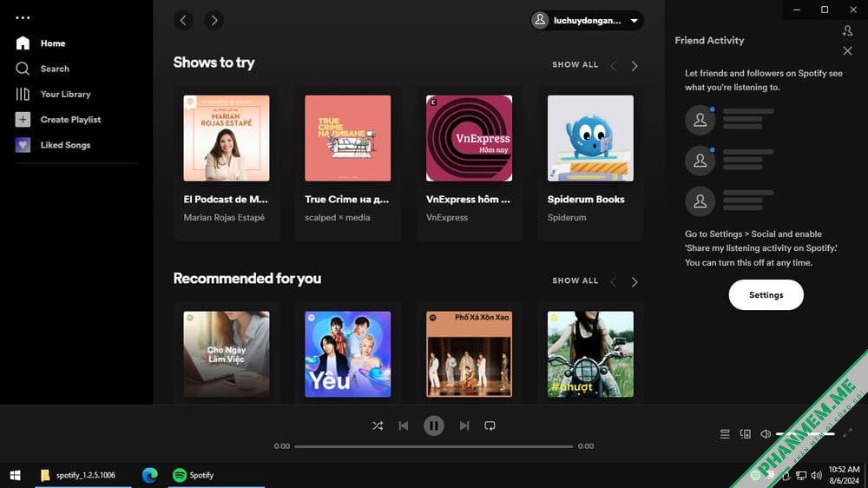This screenshot has width=868, height=488.
Task: Click the song progress bar
Action: [433, 446]
